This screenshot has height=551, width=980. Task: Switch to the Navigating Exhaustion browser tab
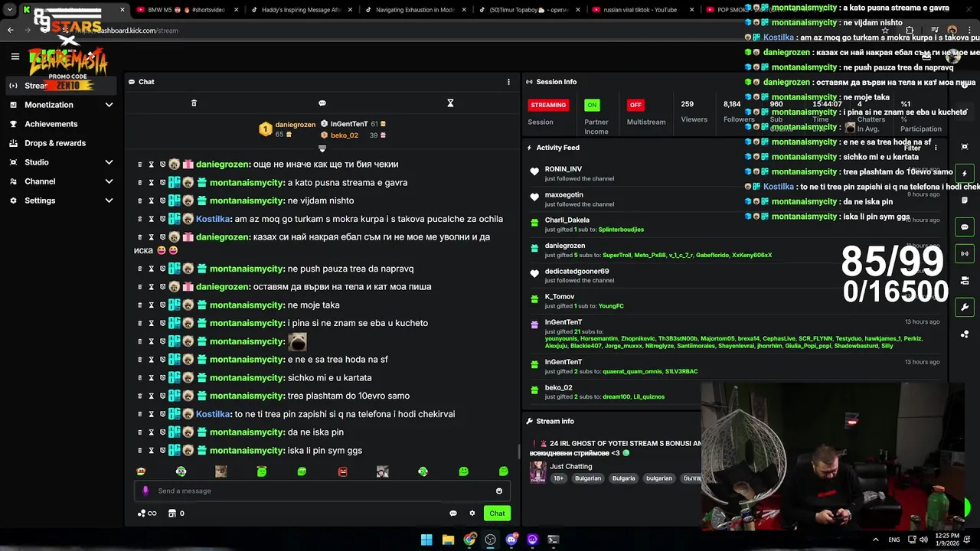pyautogui.click(x=413, y=10)
